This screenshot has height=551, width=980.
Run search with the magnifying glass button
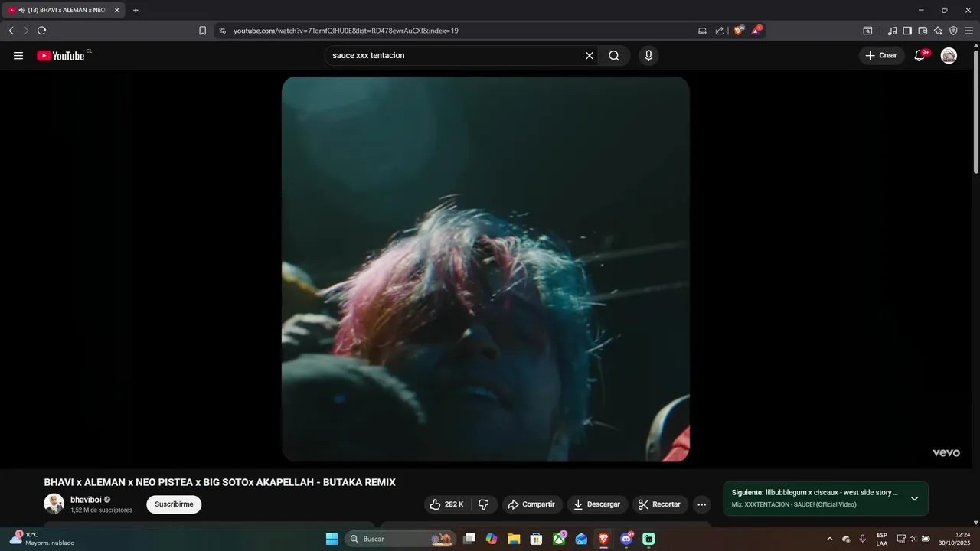tap(614, 55)
